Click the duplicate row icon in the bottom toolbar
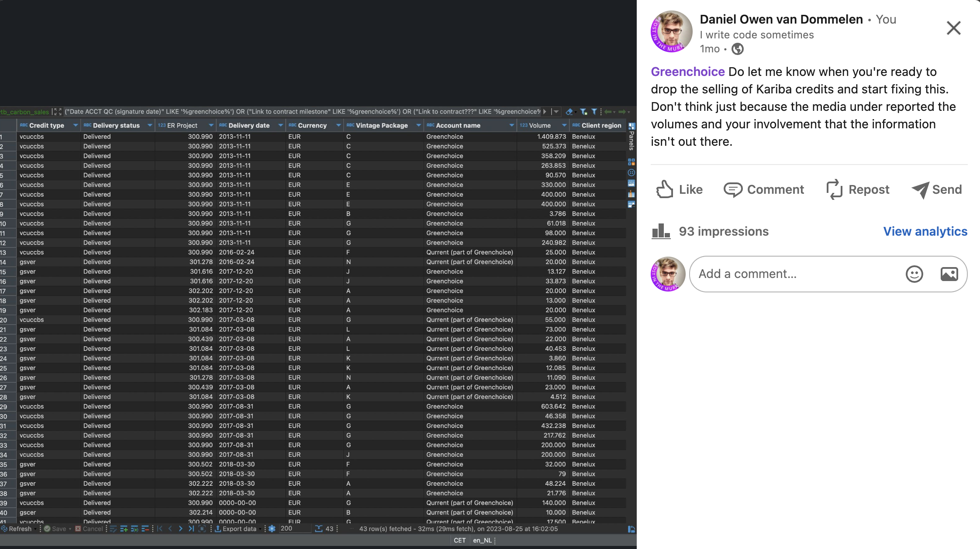980x549 pixels. [x=135, y=529]
